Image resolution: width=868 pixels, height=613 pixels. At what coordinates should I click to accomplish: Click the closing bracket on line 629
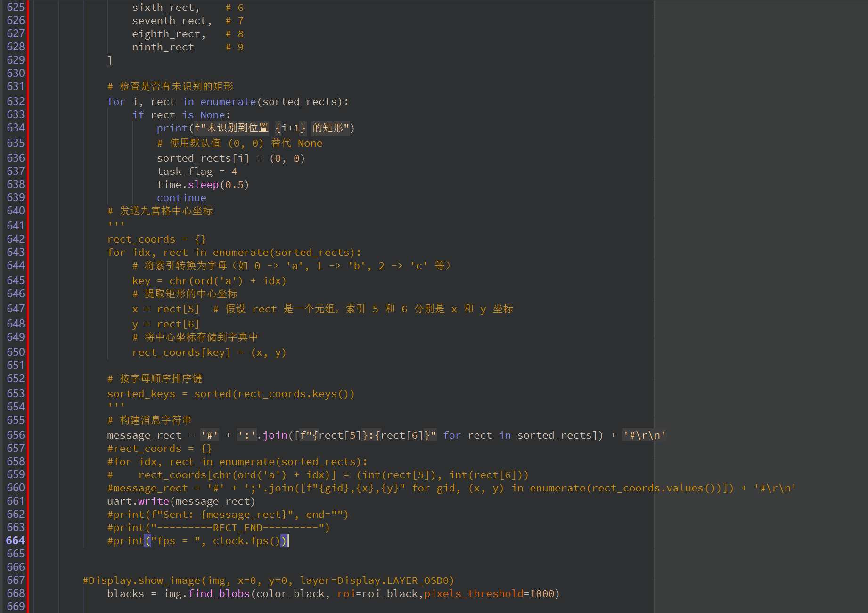(x=110, y=60)
